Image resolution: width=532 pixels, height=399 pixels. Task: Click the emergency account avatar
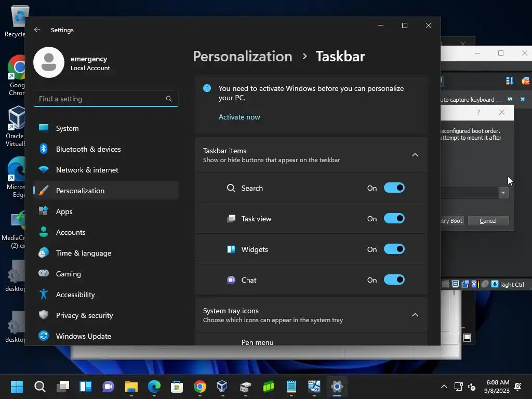(x=49, y=62)
